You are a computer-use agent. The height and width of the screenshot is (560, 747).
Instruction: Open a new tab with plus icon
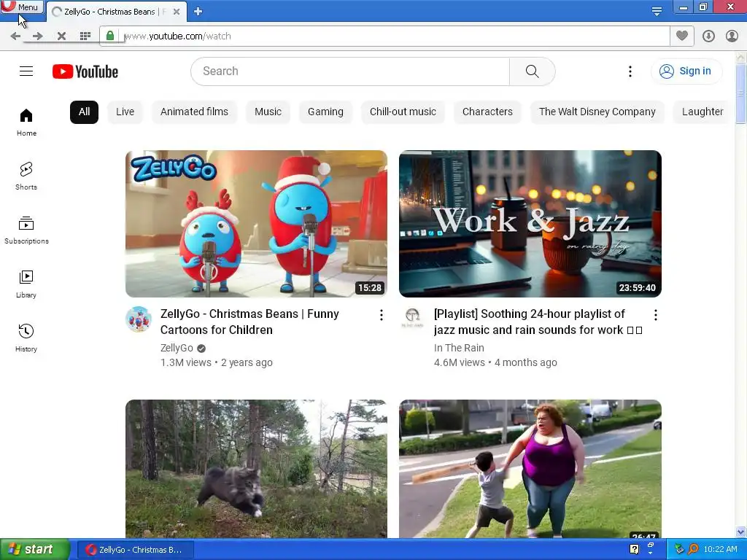pyautogui.click(x=198, y=12)
